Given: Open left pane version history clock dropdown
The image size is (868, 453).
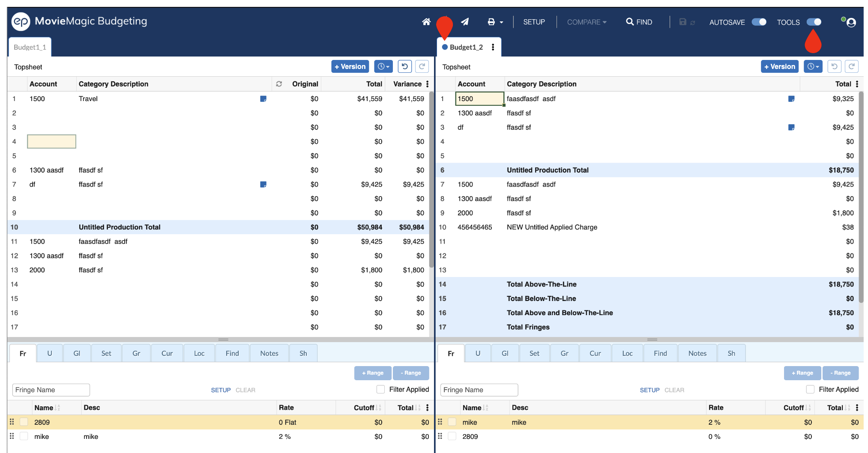Looking at the screenshot, I should pos(384,66).
